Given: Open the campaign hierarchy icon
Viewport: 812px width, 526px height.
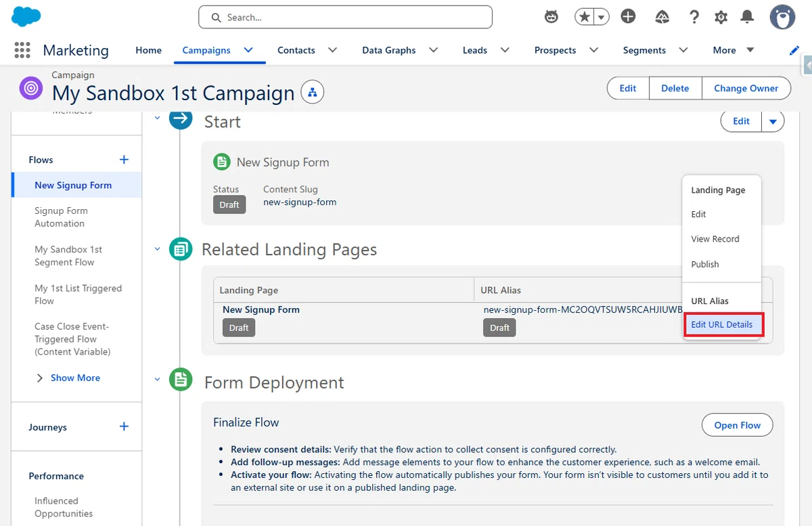Looking at the screenshot, I should pos(313,93).
